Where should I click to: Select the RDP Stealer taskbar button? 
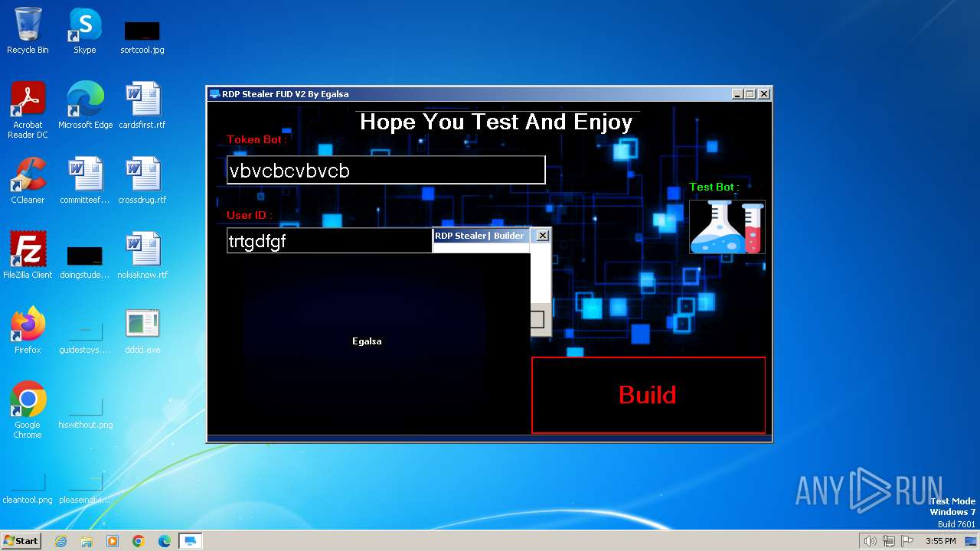pyautogui.click(x=191, y=541)
